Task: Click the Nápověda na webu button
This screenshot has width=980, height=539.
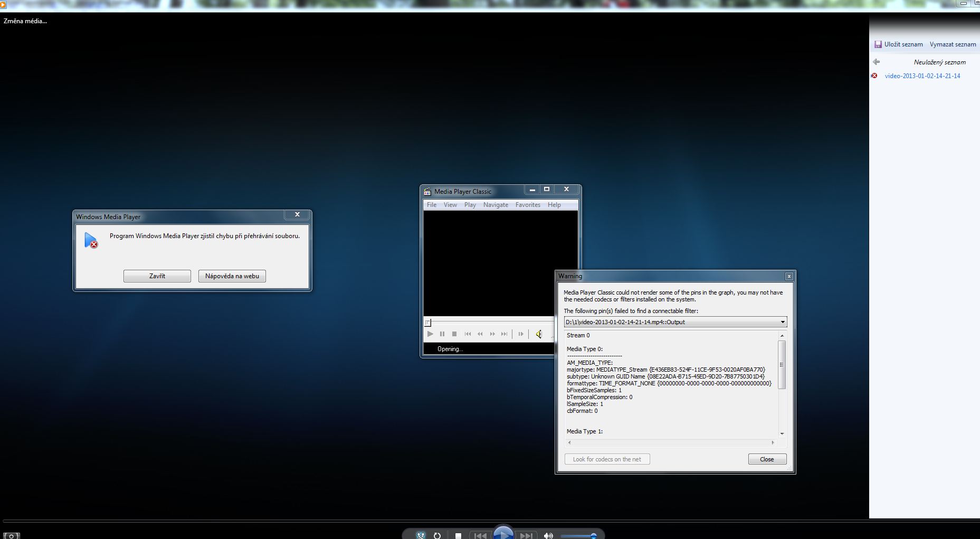Action: point(232,276)
